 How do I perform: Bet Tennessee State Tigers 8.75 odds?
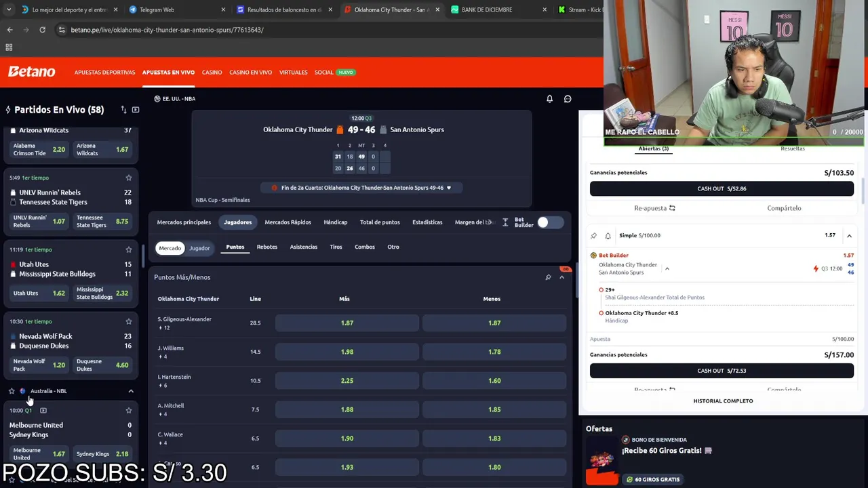click(x=102, y=221)
